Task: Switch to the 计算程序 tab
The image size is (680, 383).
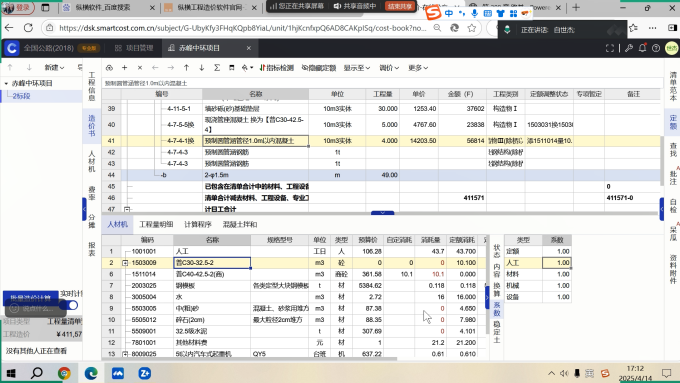Action: coord(198,224)
